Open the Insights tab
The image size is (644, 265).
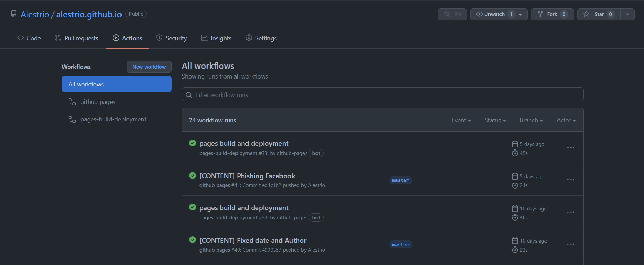tap(216, 38)
